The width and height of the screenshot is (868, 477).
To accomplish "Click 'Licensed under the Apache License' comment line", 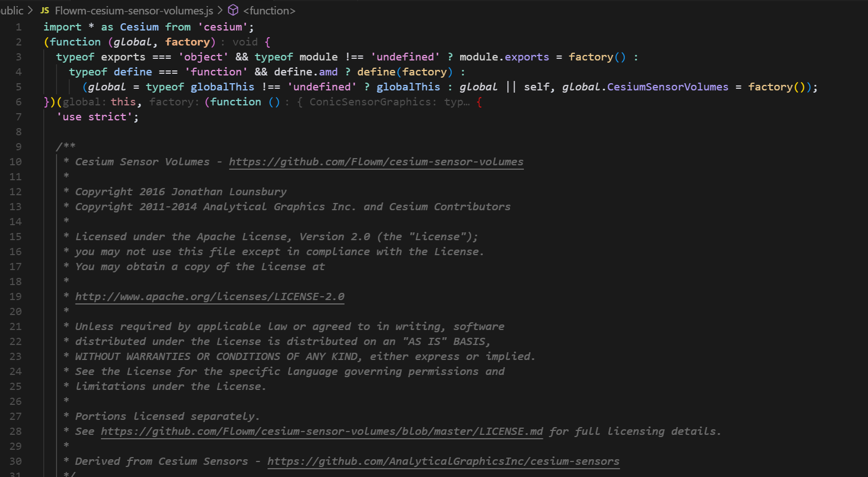I will 276,236.
